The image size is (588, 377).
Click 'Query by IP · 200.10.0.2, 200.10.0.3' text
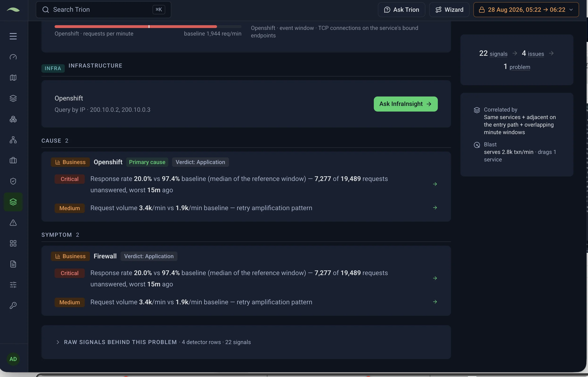(x=102, y=110)
